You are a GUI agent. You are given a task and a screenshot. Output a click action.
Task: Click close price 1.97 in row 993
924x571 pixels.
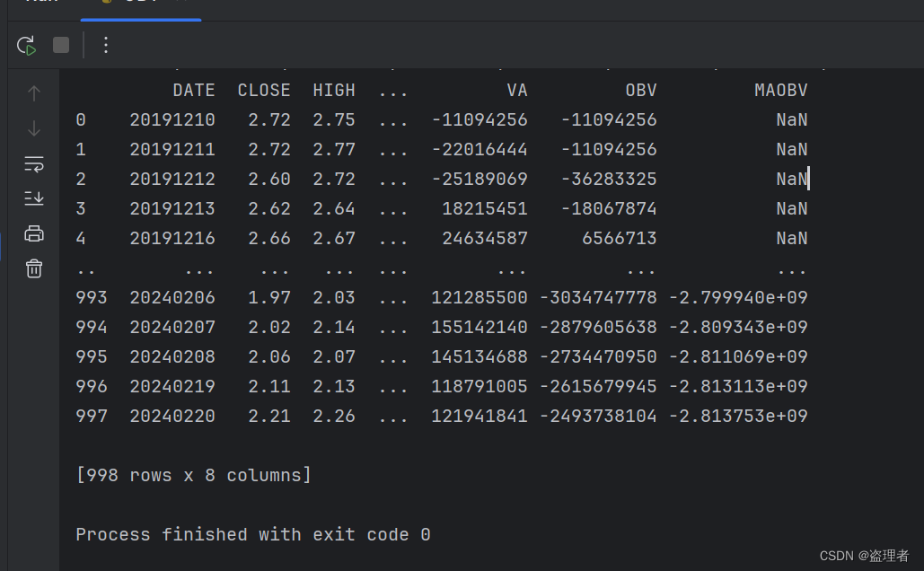coord(269,297)
